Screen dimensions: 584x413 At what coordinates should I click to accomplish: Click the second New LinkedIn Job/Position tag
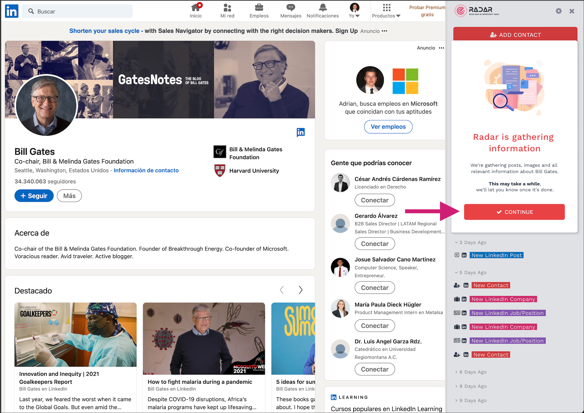pyautogui.click(x=507, y=341)
